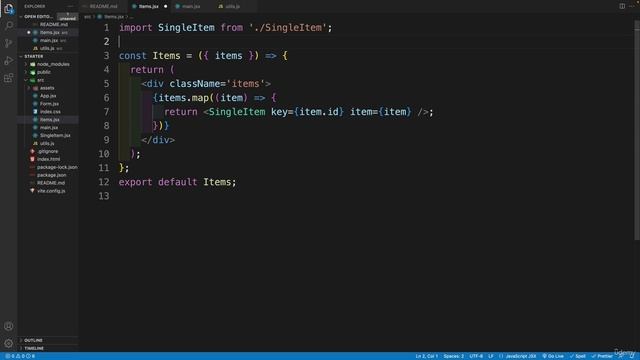640x360 pixels.
Task: Switch to the main.jsx tab
Action: (191, 6)
